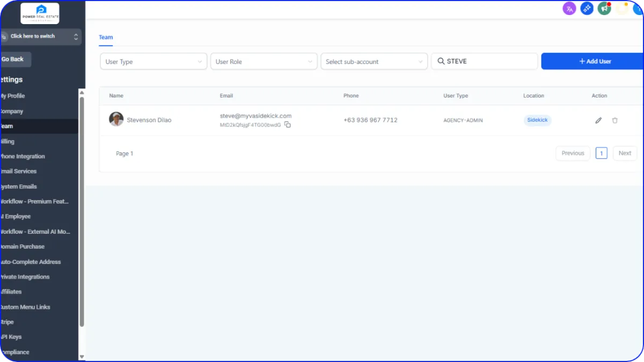The height and width of the screenshot is (362, 644).
Task: Click the search field containing STEVE
Action: pos(484,61)
